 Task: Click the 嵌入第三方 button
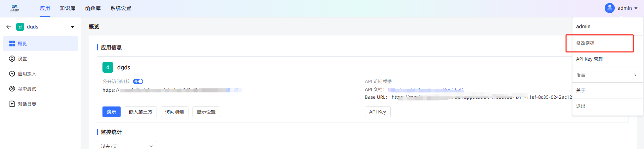(x=141, y=112)
